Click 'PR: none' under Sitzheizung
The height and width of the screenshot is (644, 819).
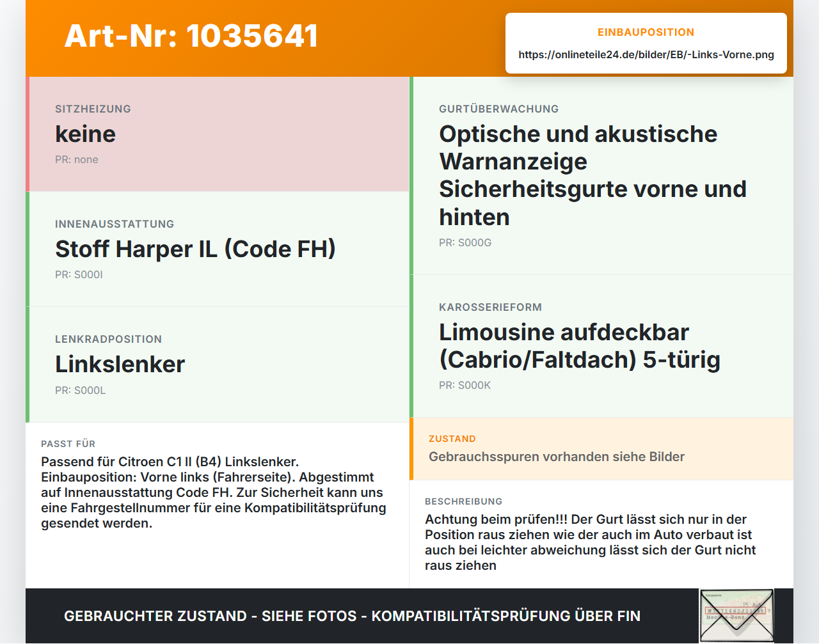(x=77, y=159)
